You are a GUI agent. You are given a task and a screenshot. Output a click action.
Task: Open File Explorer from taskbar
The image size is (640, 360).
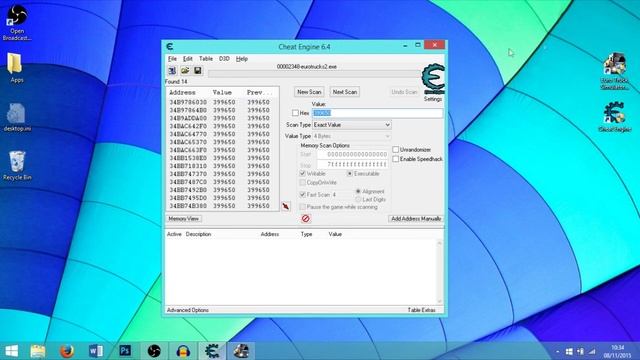38,351
